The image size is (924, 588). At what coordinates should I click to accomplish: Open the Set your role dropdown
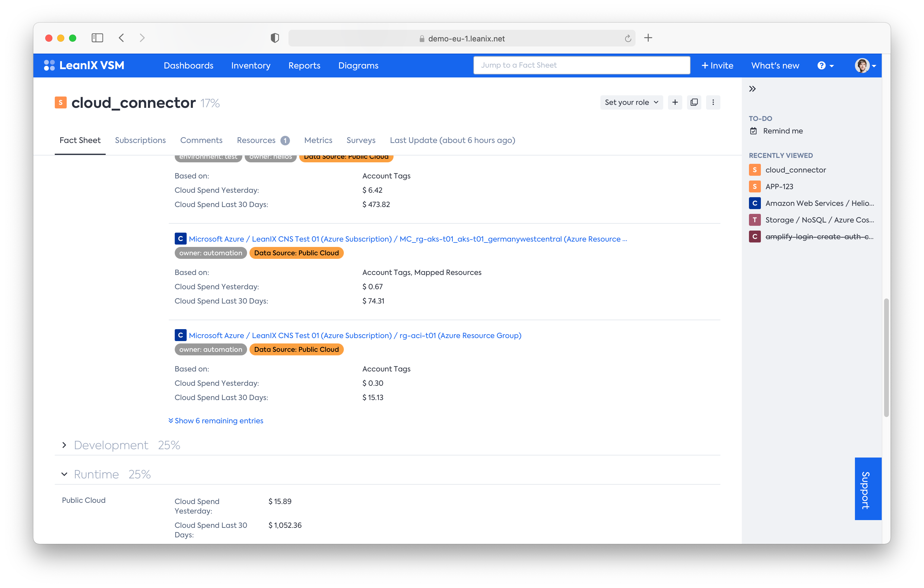pos(631,102)
